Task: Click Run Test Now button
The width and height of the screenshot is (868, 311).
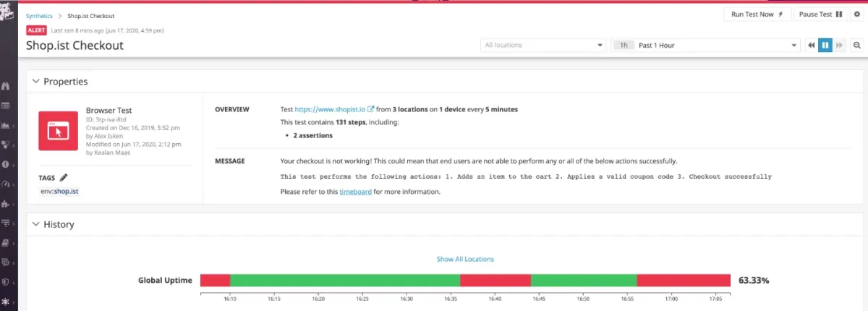Action: 757,14
